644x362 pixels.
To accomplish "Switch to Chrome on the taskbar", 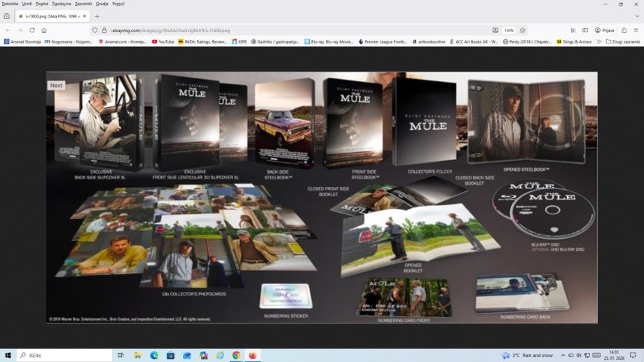I will click(x=236, y=356).
